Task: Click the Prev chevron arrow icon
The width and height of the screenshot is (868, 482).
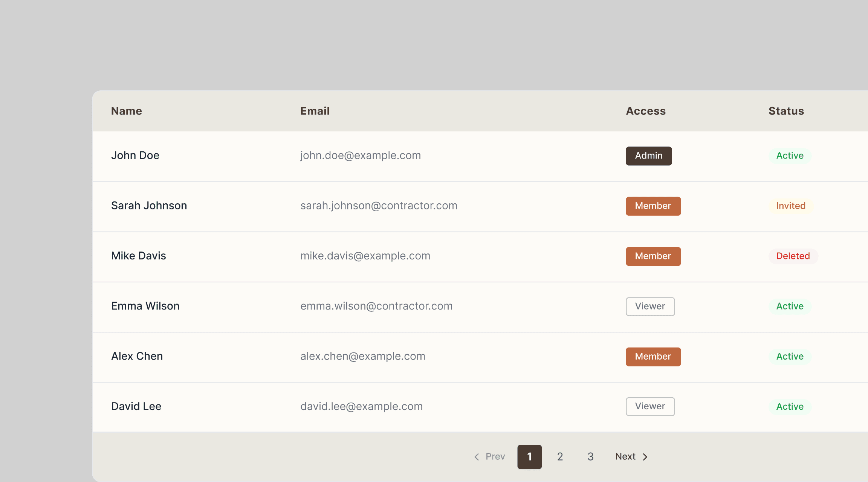Action: pyautogui.click(x=477, y=457)
